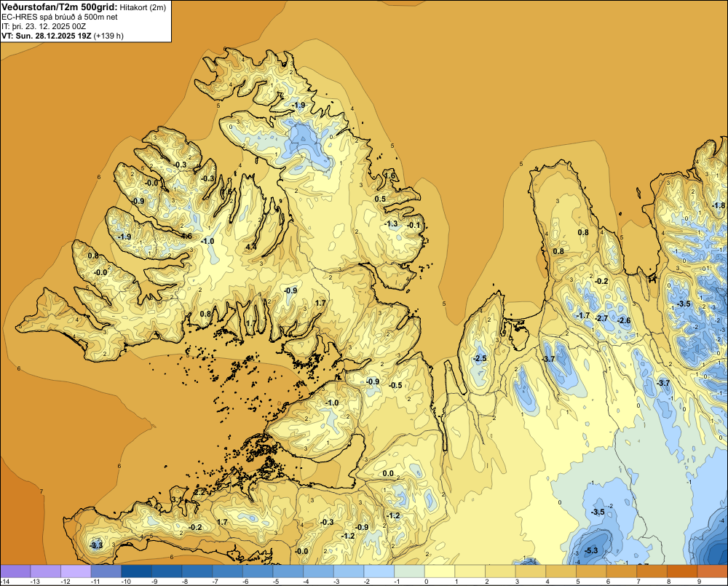Image resolution: width=728 pixels, height=586 pixels.
Task: Select the '-1.8' temperature value
Action: point(719,206)
